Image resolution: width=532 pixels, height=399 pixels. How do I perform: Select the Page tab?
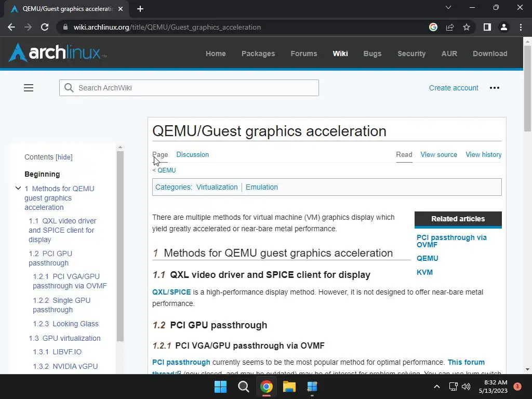(160, 154)
